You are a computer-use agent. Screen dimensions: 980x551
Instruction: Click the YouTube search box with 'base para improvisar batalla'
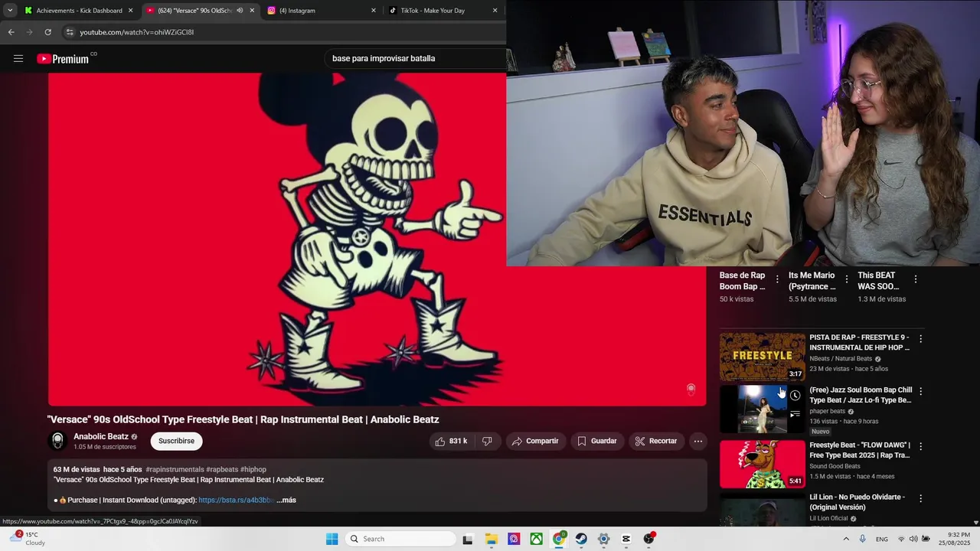tap(415, 58)
